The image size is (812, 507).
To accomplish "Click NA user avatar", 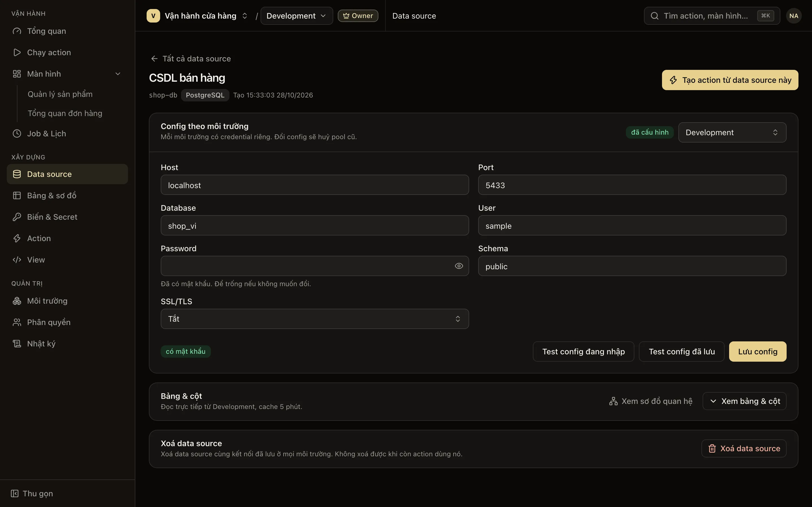I will pos(794,16).
